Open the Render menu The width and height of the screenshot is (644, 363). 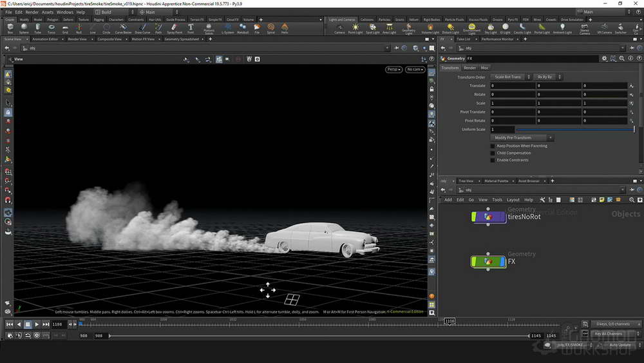click(32, 12)
